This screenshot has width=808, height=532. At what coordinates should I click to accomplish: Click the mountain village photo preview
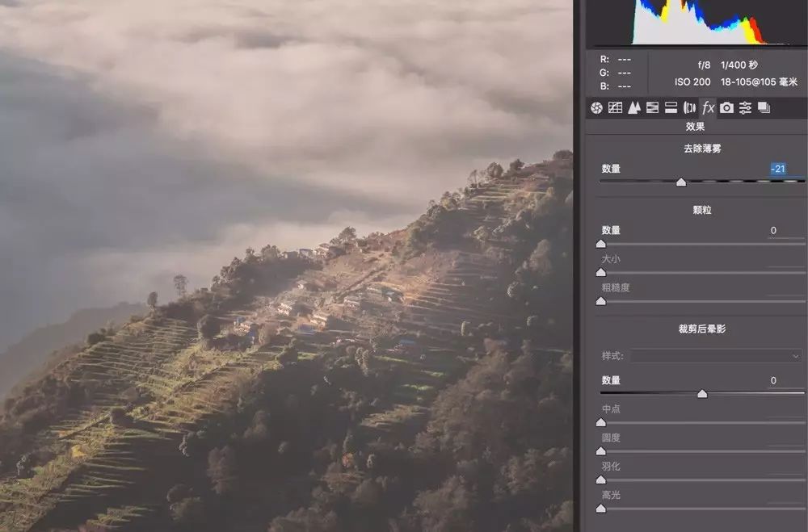[x=286, y=266]
